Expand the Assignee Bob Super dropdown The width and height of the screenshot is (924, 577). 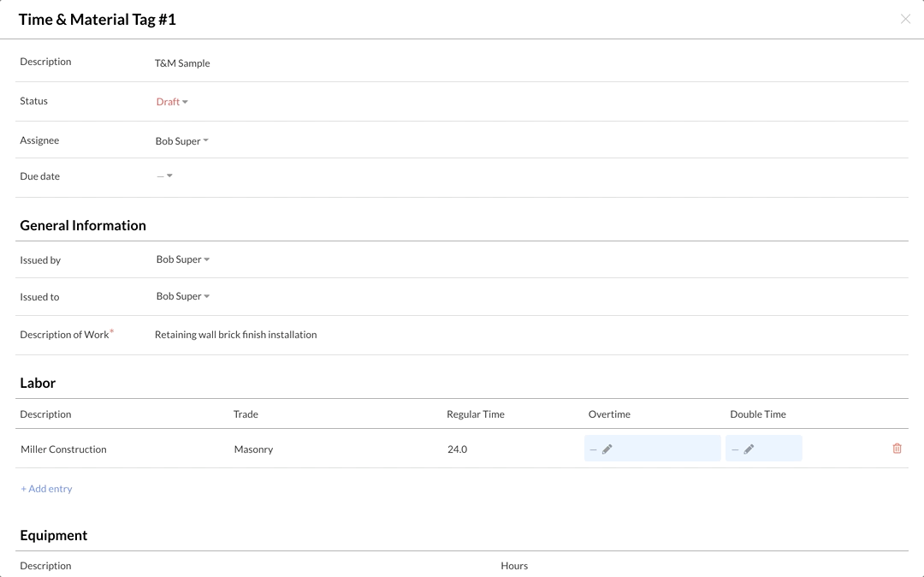[181, 141]
